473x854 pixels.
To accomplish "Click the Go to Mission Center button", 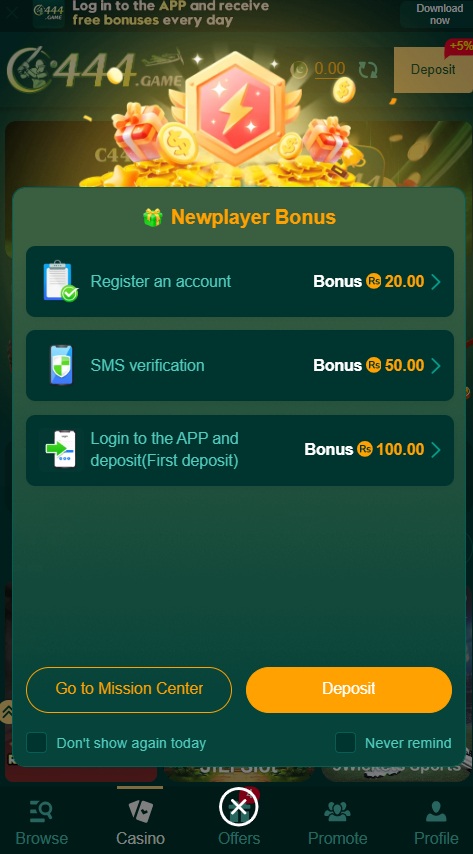I will [x=129, y=690].
